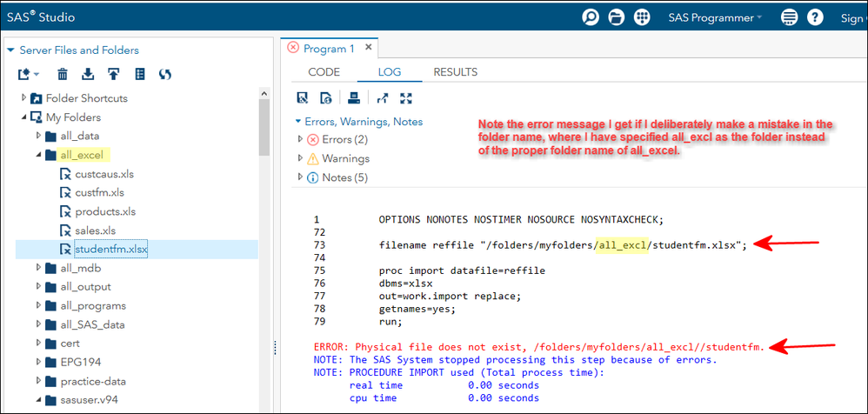The width and height of the screenshot is (868, 414).
Task: Switch to the CODE tab
Action: tap(324, 72)
